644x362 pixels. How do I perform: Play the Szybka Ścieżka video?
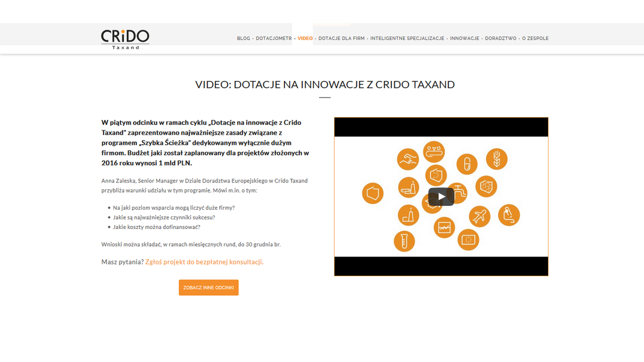[x=441, y=196]
